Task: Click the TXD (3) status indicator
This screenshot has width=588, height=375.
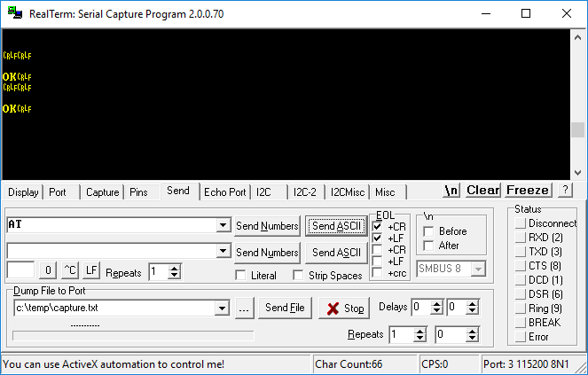Action: click(x=520, y=252)
